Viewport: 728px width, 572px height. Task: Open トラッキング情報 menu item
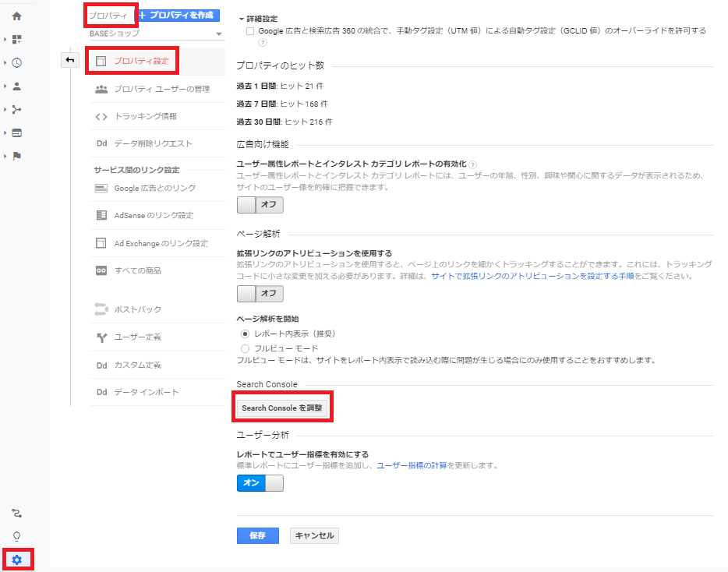[x=145, y=116]
